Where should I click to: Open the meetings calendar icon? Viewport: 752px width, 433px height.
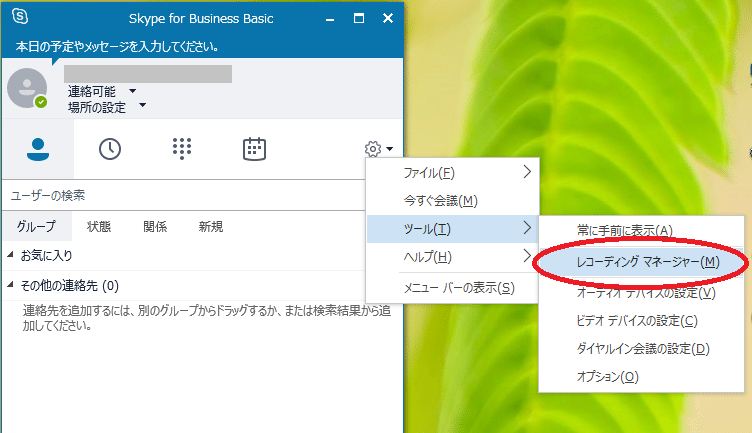pyautogui.click(x=254, y=149)
